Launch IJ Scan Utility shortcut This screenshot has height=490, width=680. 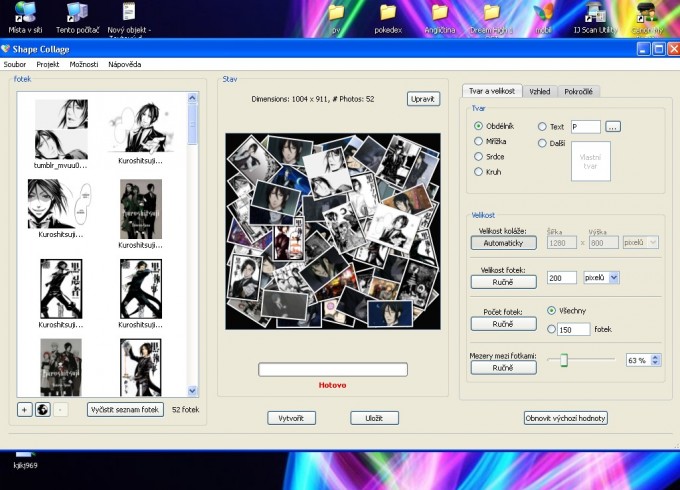(x=595, y=18)
